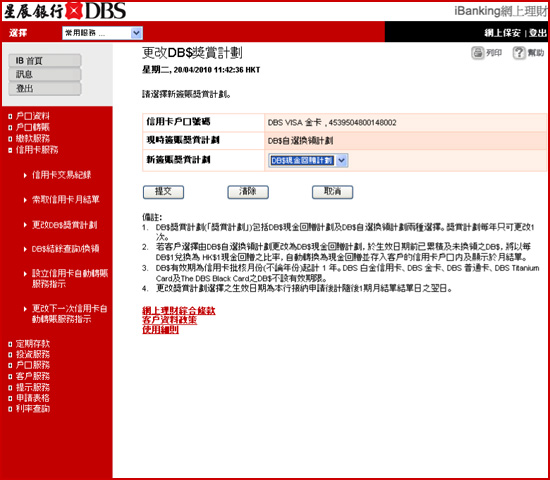The image size is (550, 480).
Task: Click 網上保安 in top bar
Action: pyautogui.click(x=503, y=33)
